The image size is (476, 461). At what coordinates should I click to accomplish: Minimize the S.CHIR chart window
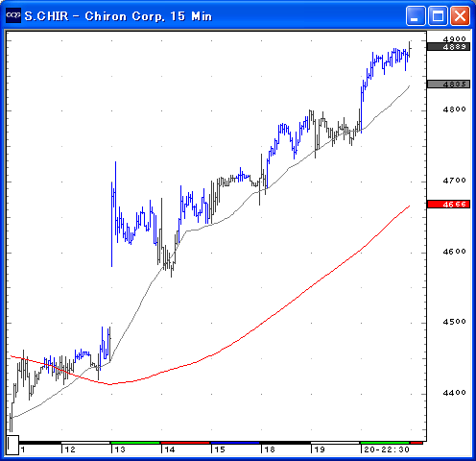416,15
